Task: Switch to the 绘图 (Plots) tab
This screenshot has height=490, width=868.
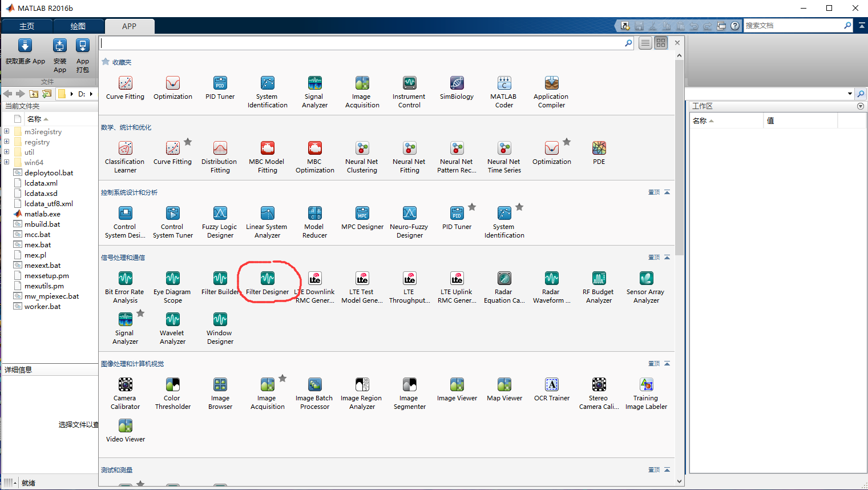Action: (x=78, y=26)
